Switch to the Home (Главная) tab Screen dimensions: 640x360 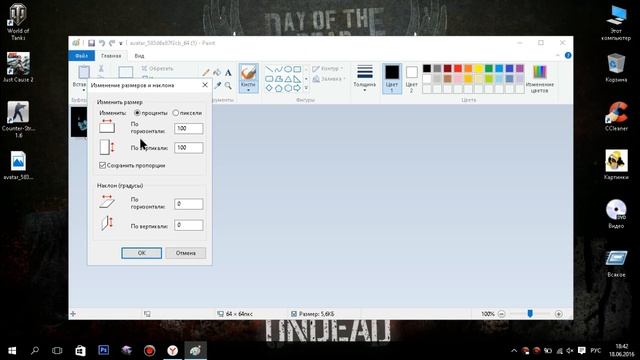tap(111, 56)
